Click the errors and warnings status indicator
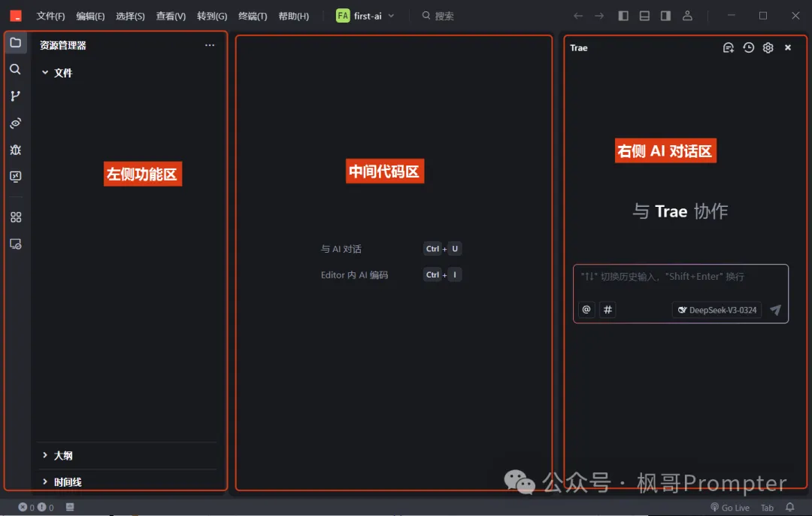 click(36, 507)
